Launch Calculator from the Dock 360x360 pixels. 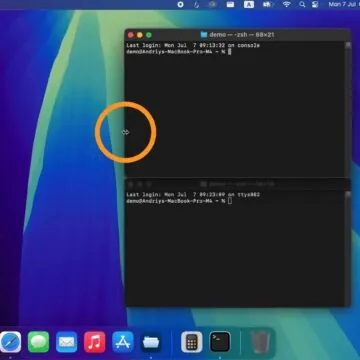[192, 342]
